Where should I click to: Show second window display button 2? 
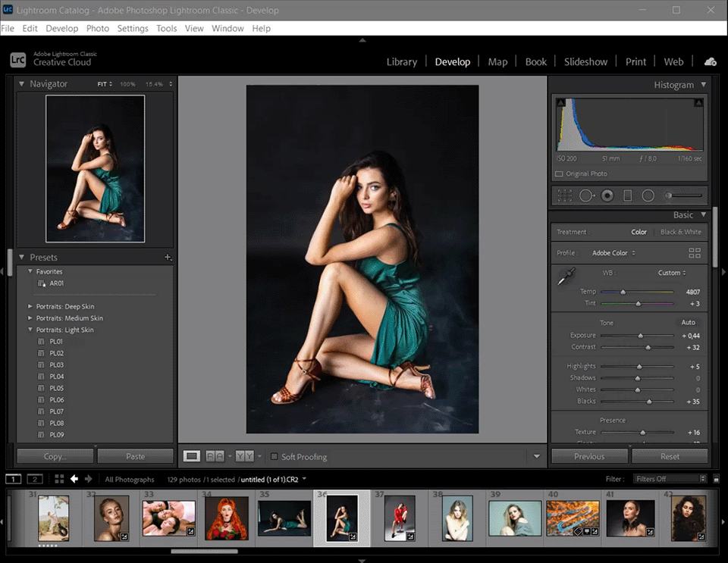point(35,479)
